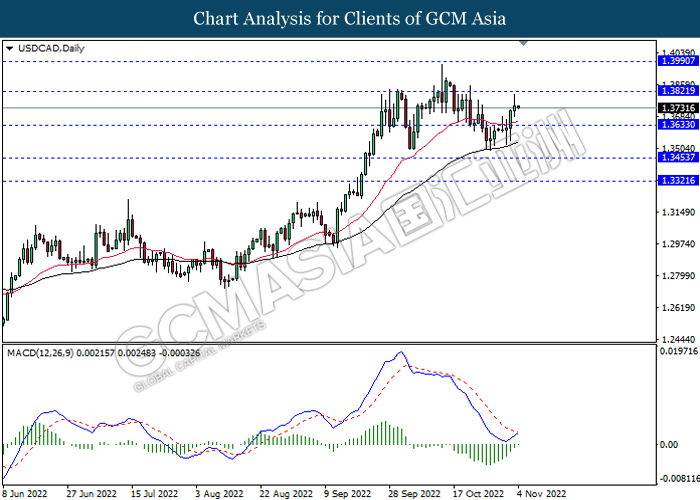Image resolution: width=700 pixels, height=500 pixels.
Task: Click the MACD scale value -0.008116
Action: coord(679,479)
